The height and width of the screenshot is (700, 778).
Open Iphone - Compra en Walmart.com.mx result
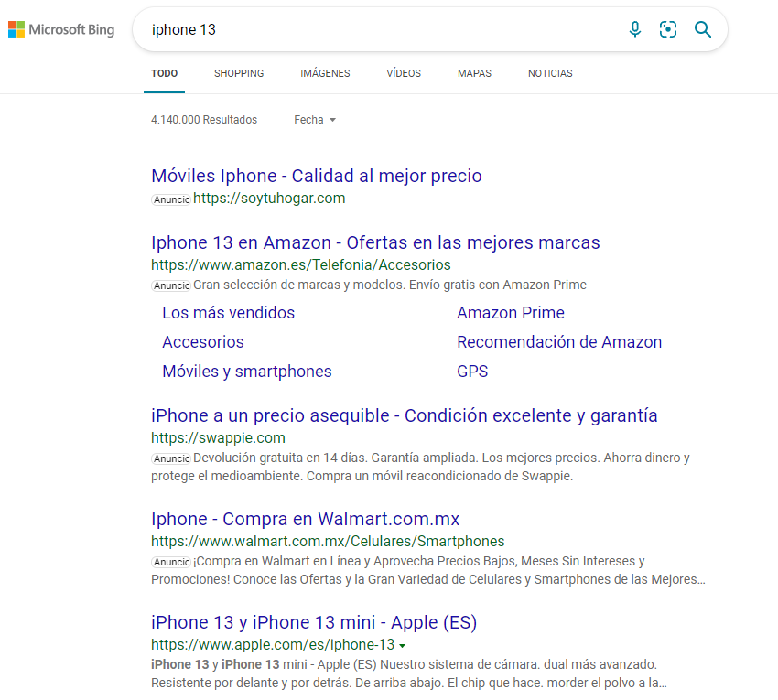(305, 519)
